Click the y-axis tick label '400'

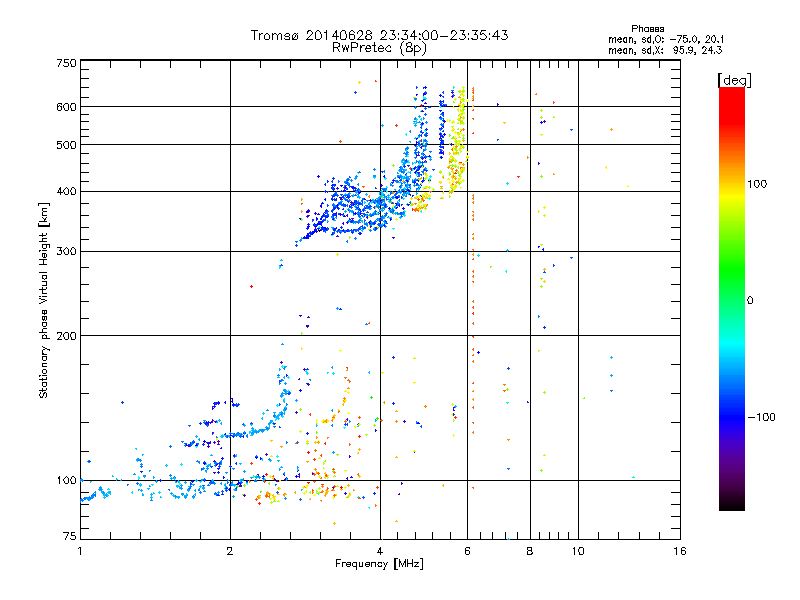tap(66, 192)
